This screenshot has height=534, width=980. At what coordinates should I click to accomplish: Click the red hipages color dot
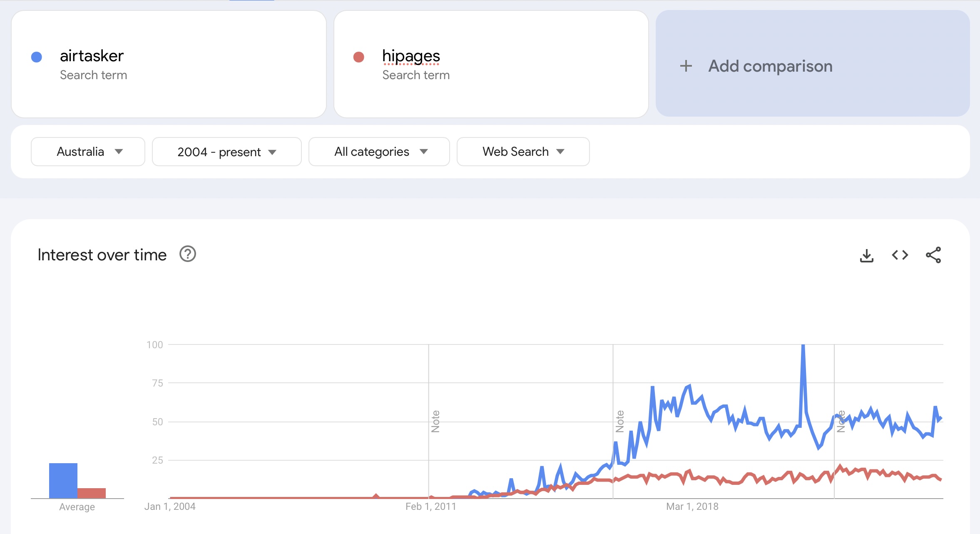pyautogui.click(x=358, y=57)
